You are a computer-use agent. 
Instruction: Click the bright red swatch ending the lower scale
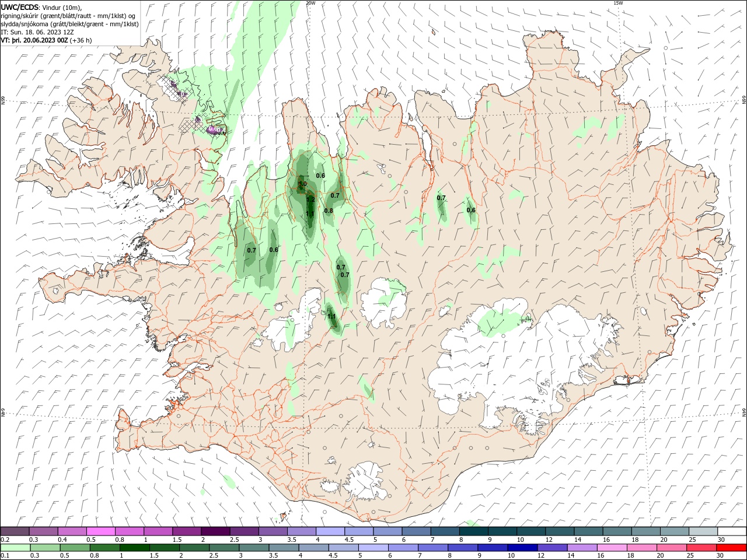(732, 548)
